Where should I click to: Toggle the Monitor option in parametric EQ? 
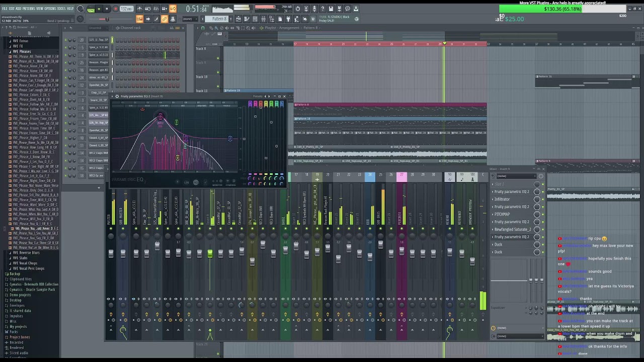(x=217, y=183)
